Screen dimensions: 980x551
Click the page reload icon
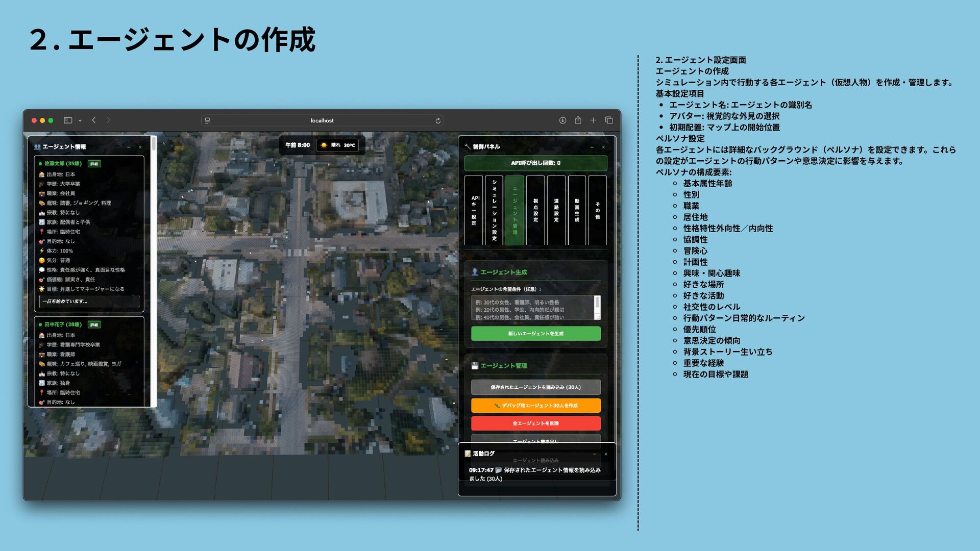coord(438,121)
